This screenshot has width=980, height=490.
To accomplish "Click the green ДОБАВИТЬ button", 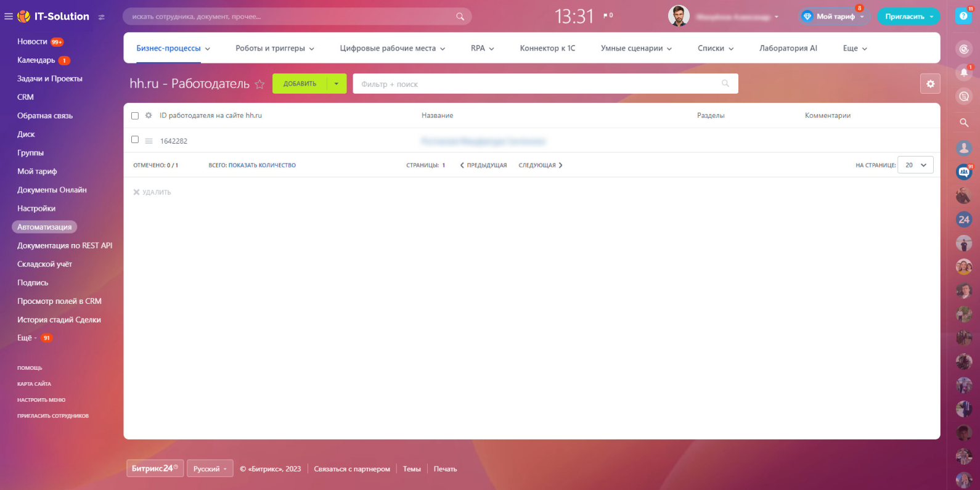I will (x=300, y=84).
